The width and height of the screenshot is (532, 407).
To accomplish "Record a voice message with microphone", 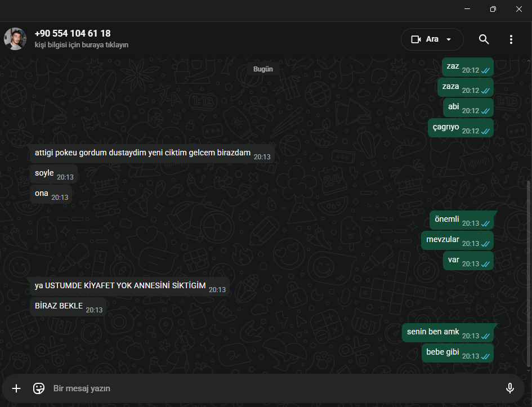I will pos(509,388).
